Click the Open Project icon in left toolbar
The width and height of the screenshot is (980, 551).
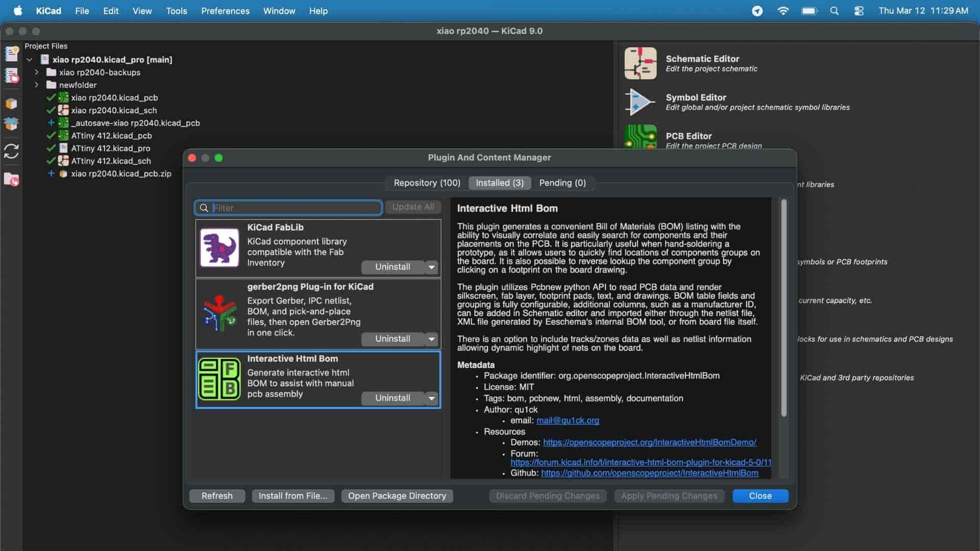11,76
